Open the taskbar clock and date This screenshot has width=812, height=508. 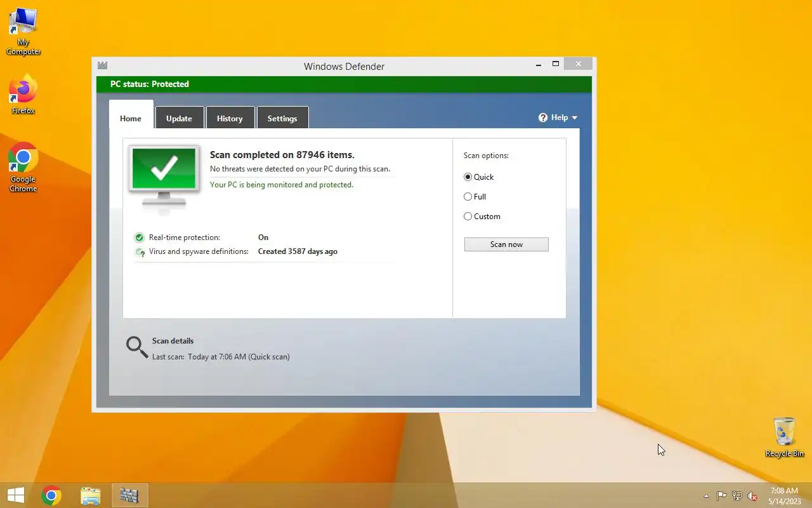(x=785, y=496)
